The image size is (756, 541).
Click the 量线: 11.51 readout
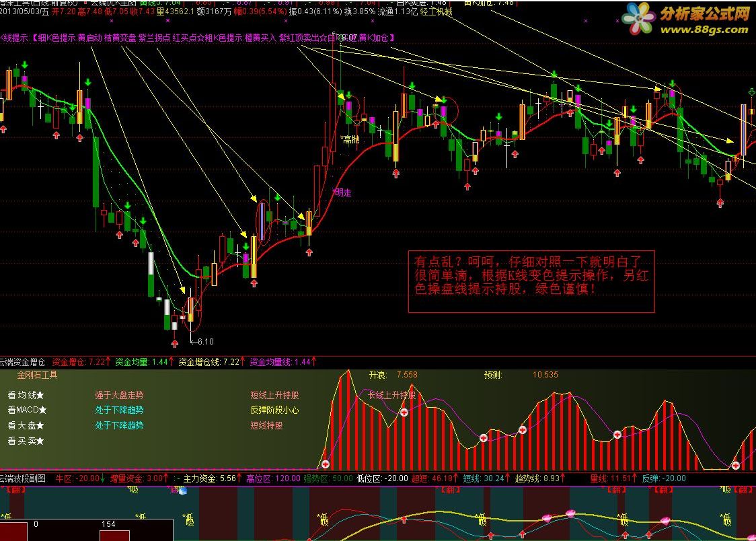[x=614, y=478]
